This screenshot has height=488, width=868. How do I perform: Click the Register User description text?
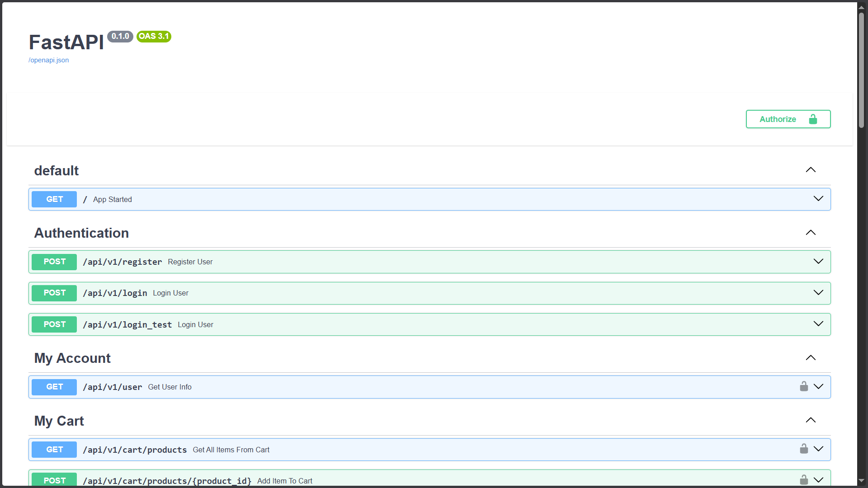pyautogui.click(x=190, y=262)
